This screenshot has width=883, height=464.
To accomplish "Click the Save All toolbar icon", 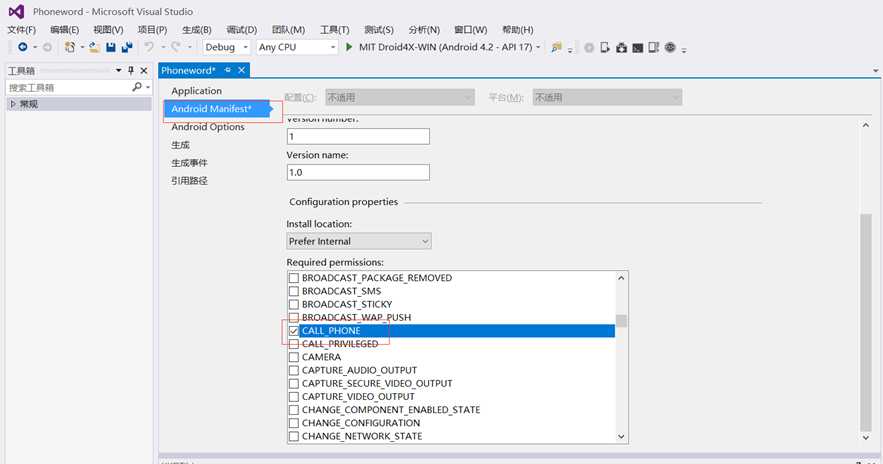I will [127, 47].
